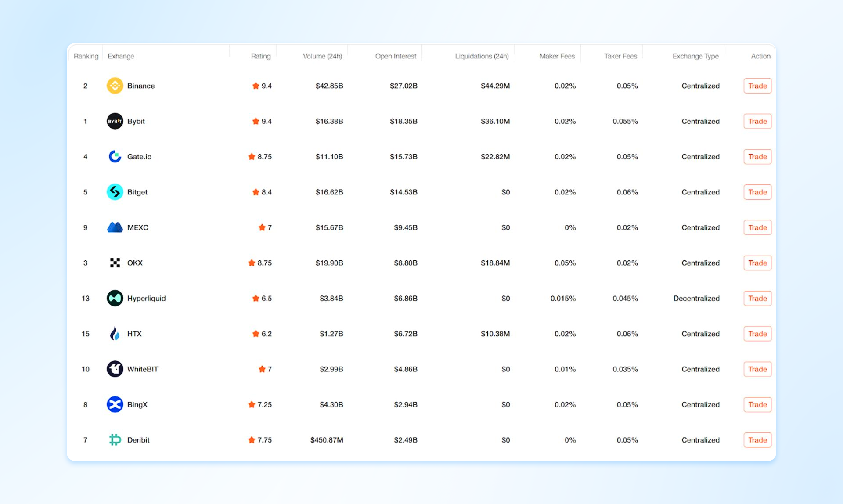Click the Hyperliquid logo icon
Image resolution: width=843 pixels, height=504 pixels.
click(x=115, y=298)
